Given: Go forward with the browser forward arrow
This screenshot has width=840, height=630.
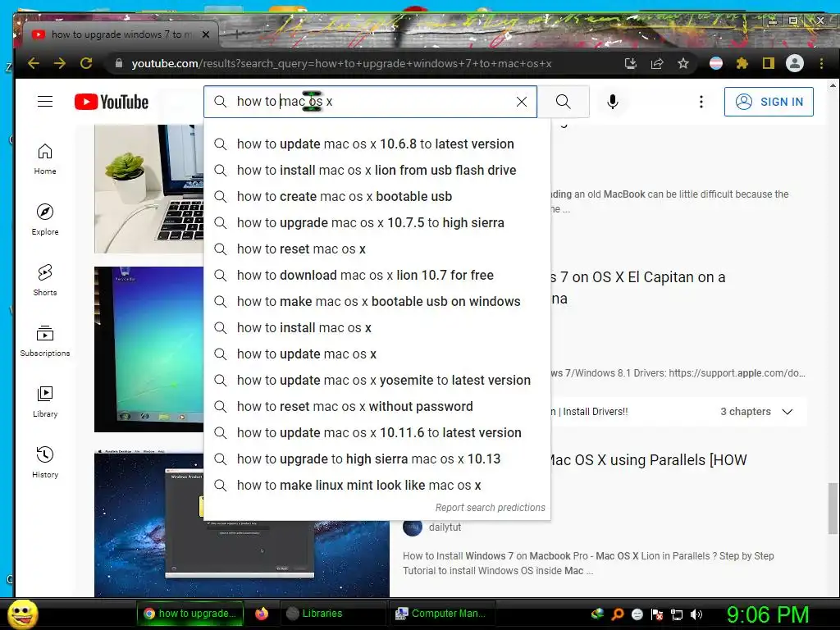Looking at the screenshot, I should [x=59, y=63].
